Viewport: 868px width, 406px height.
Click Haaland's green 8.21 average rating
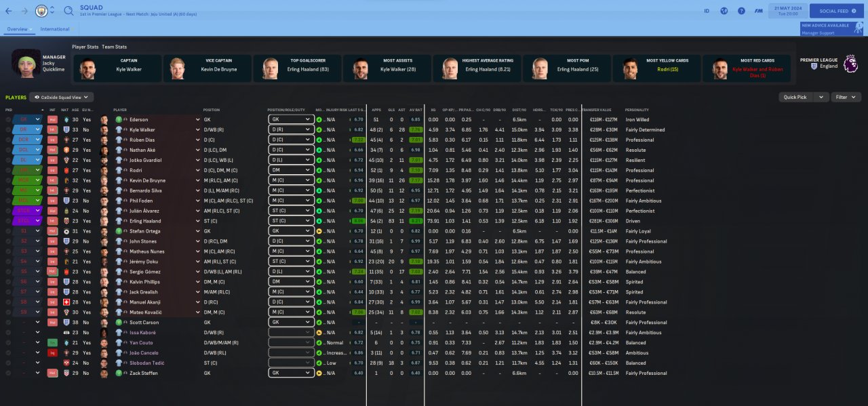[x=416, y=221]
